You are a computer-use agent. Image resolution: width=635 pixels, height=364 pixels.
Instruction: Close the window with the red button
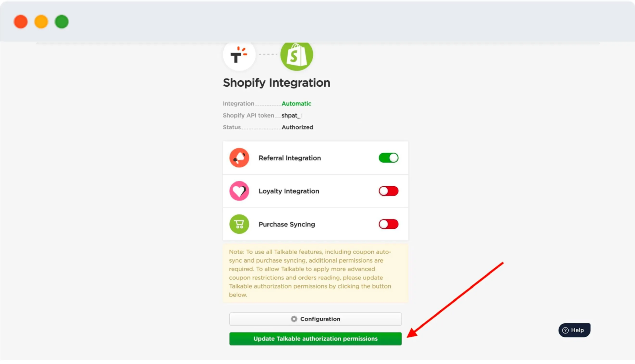(x=20, y=22)
